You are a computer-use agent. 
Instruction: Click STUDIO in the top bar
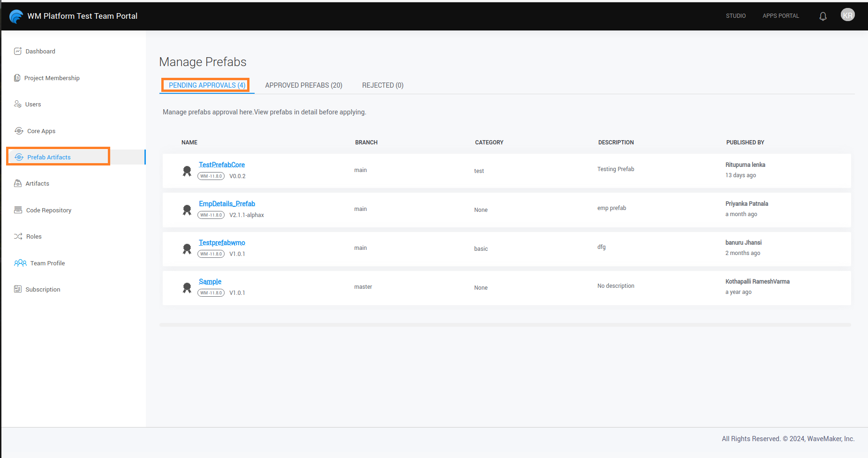click(x=735, y=16)
